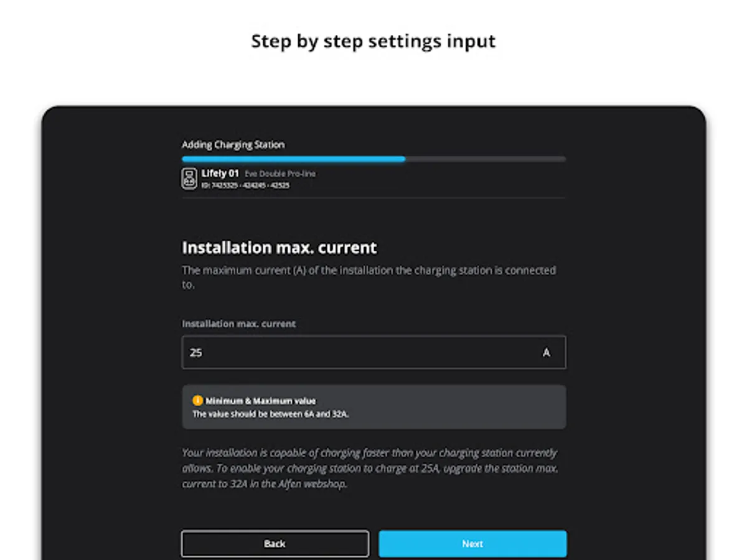Image resolution: width=747 pixels, height=560 pixels.
Task: Click the station ID number text
Action: click(x=245, y=185)
